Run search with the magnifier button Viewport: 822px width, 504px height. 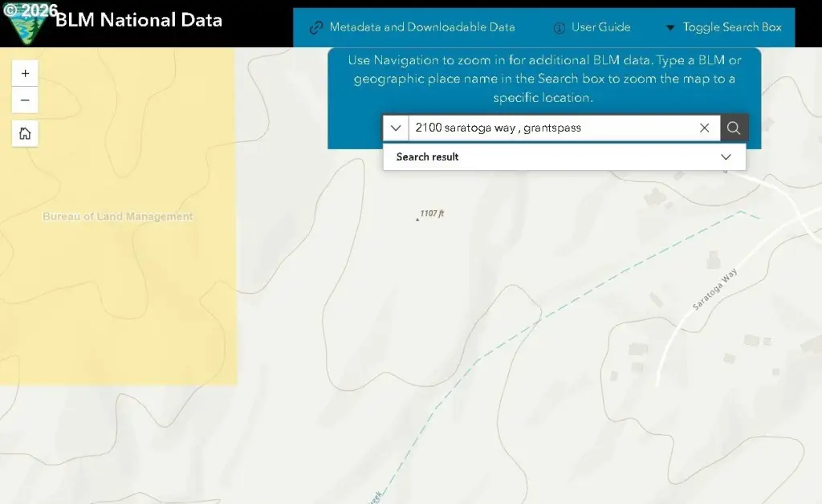pos(733,128)
